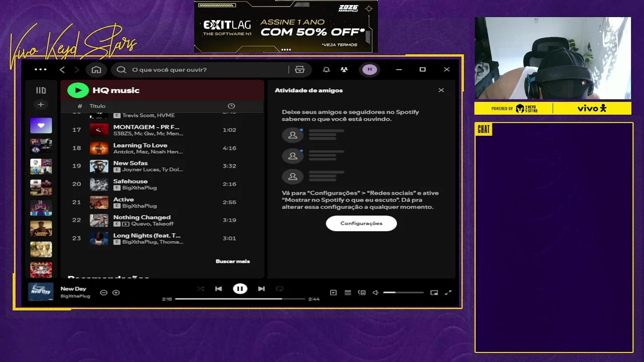Close the 'Atividade de amigos' panel
The image size is (644, 362).
441,90
